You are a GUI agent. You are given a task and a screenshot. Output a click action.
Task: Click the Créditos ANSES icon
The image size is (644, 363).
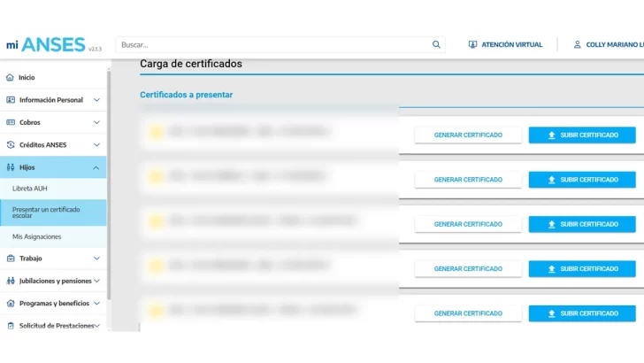click(11, 144)
